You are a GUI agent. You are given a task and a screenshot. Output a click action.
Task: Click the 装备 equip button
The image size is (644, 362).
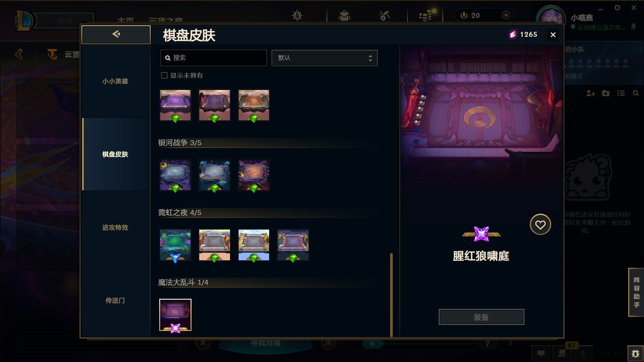coord(481,317)
